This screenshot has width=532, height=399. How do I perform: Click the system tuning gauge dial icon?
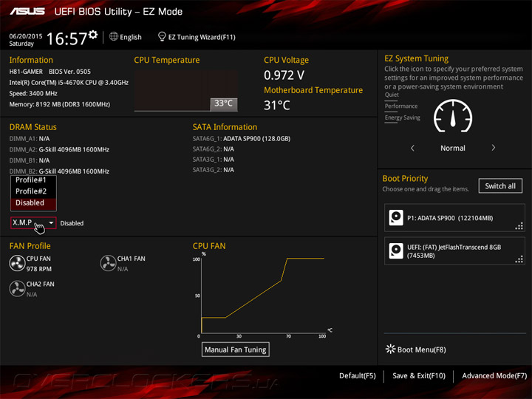pyautogui.click(x=453, y=116)
